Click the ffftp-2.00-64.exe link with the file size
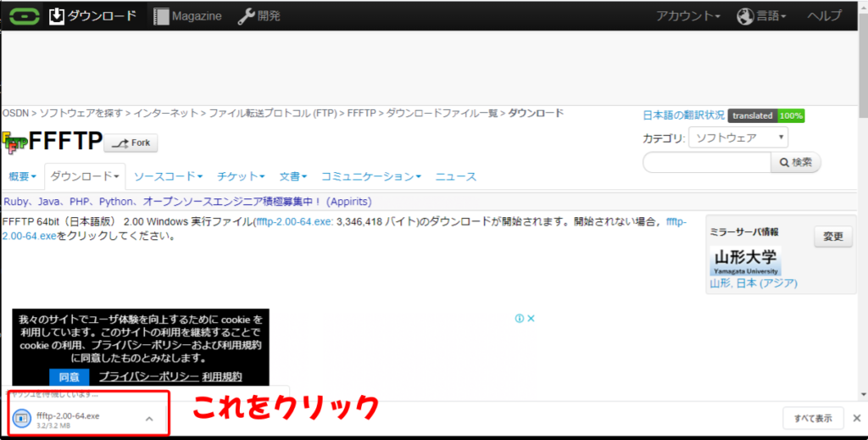Screen dimensions: 868x440 pyautogui.click(x=294, y=221)
